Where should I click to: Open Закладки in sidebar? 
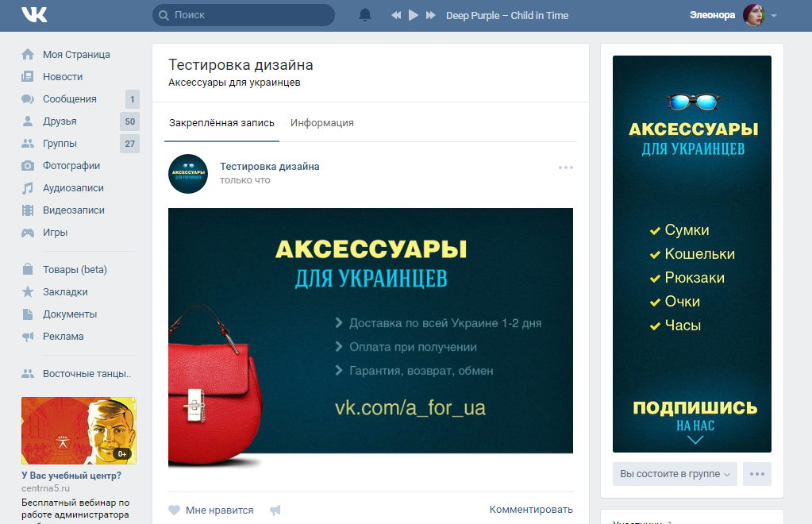point(65,292)
